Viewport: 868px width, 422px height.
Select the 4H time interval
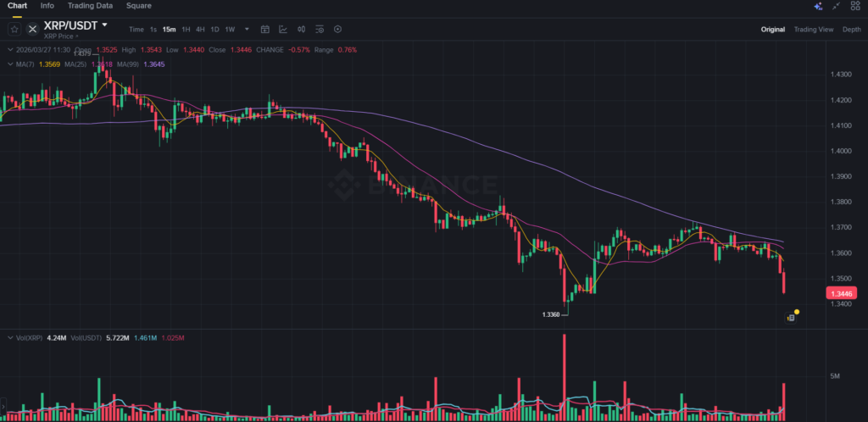point(201,30)
